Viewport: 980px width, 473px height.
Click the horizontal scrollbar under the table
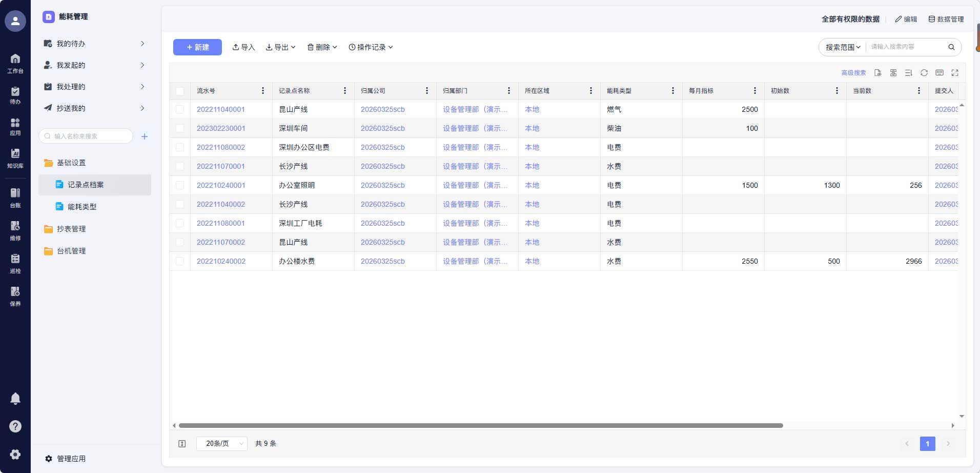pos(480,425)
